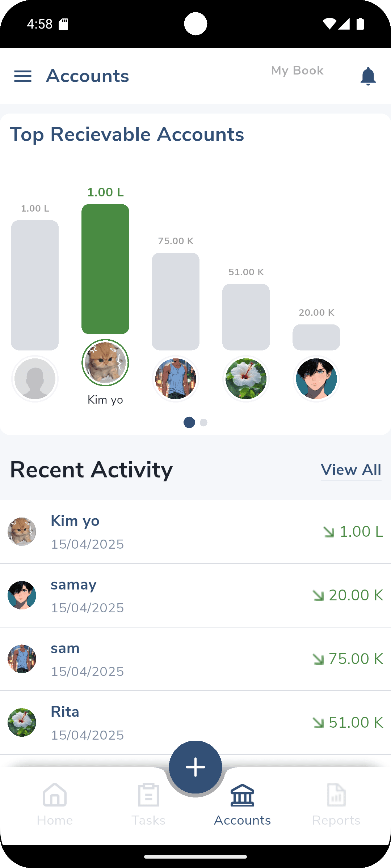
Task: Choose the hibiscus flower avatar in chart
Action: tap(246, 379)
